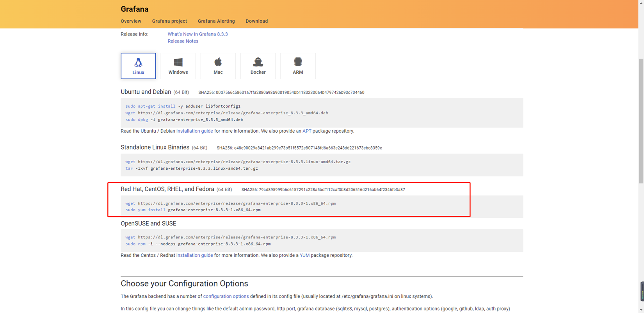Open the Centos / Redhat installation guide link
This screenshot has height=313, width=644.
194,255
